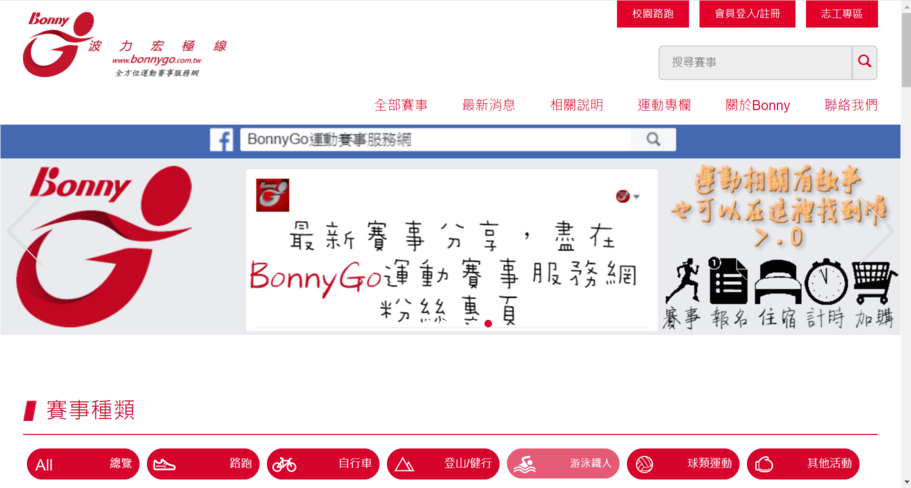The height and width of the screenshot is (488, 911).
Task: Open 全部賽事 menu
Action: [401, 105]
